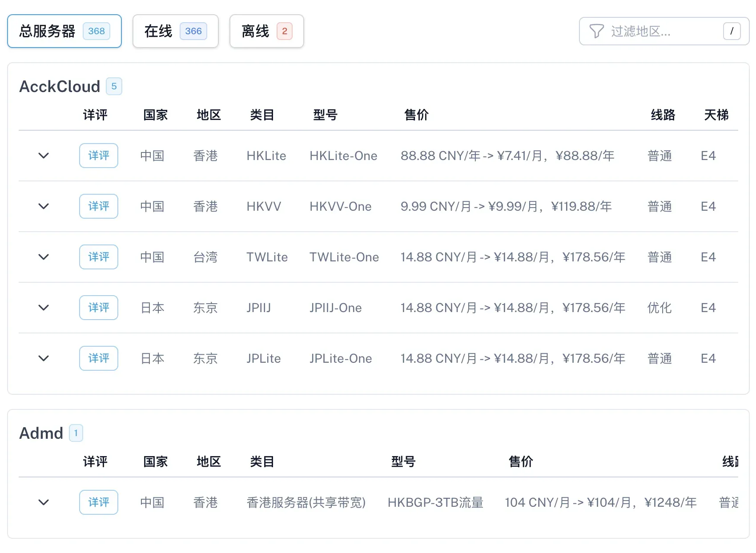Open 详评 for HKLite-One
The height and width of the screenshot is (553, 756).
[99, 156]
